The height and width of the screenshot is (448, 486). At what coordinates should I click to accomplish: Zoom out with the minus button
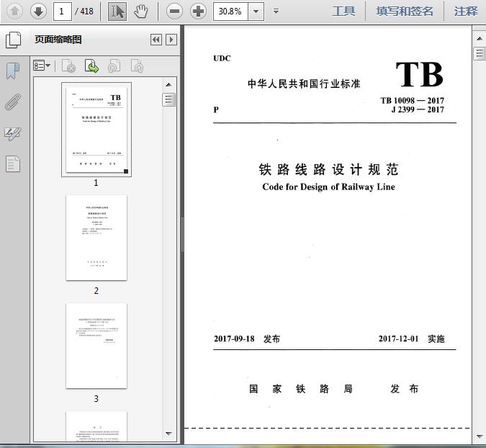point(174,12)
